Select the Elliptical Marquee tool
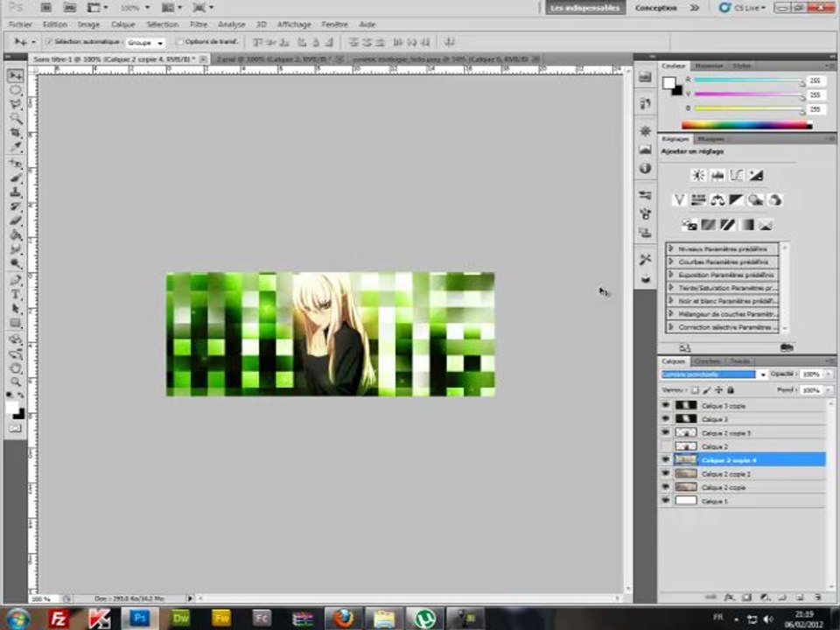 16,90
